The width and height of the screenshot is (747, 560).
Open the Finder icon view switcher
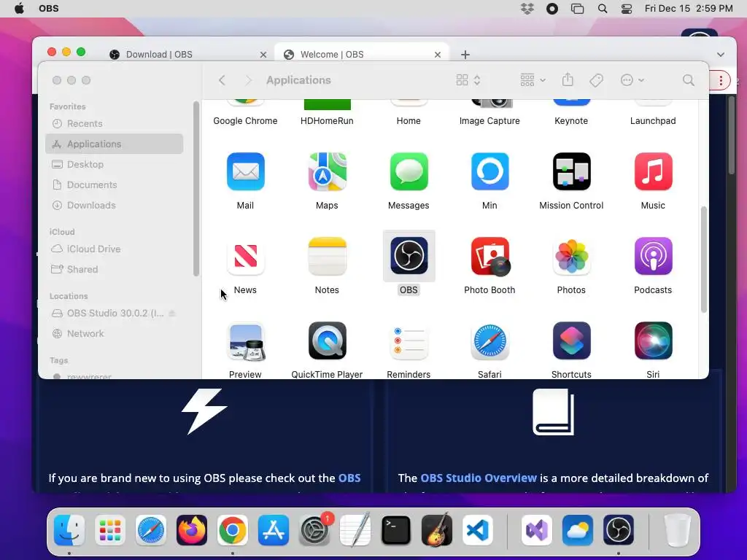pos(468,80)
